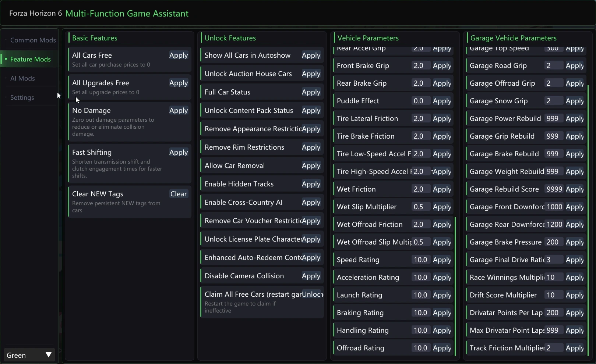Apply Wet Offroad Friction
Screen dimensions: 596x364
[442, 224]
